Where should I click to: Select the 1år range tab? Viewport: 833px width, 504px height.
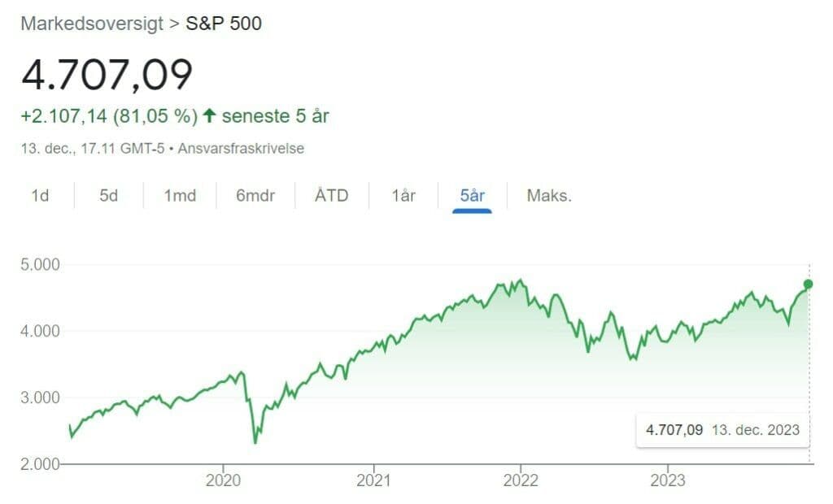pos(403,196)
